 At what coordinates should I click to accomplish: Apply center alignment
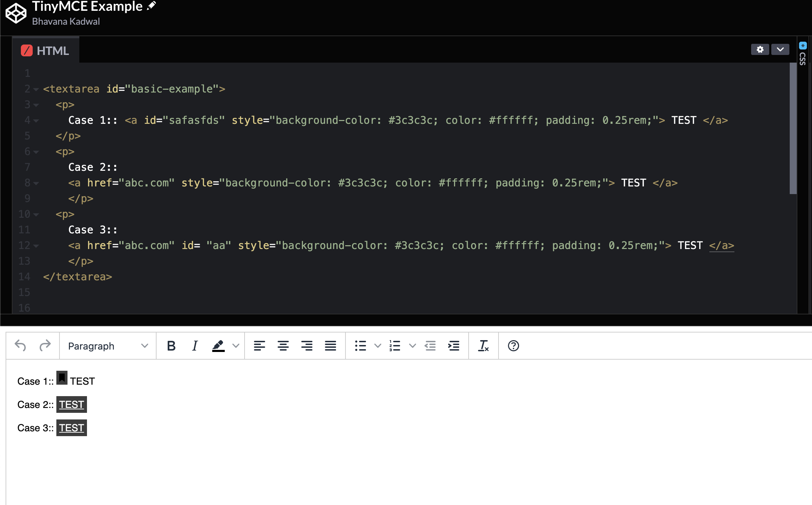283,346
